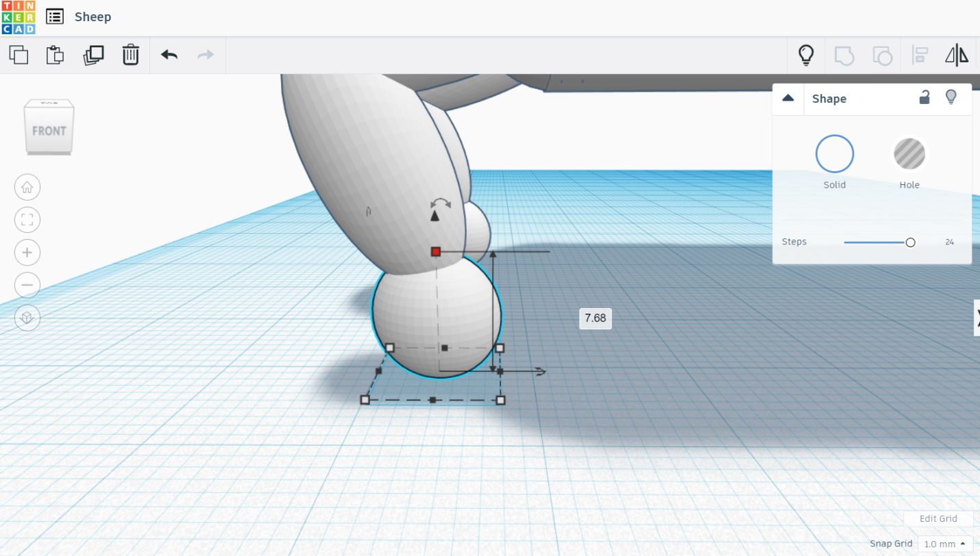Select Solid mode in the Shape panel
980x556 pixels.
click(x=834, y=153)
